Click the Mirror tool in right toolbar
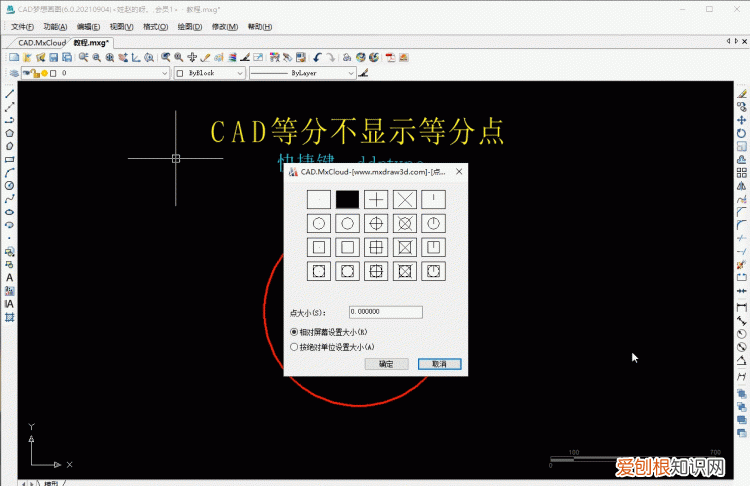 click(x=741, y=186)
